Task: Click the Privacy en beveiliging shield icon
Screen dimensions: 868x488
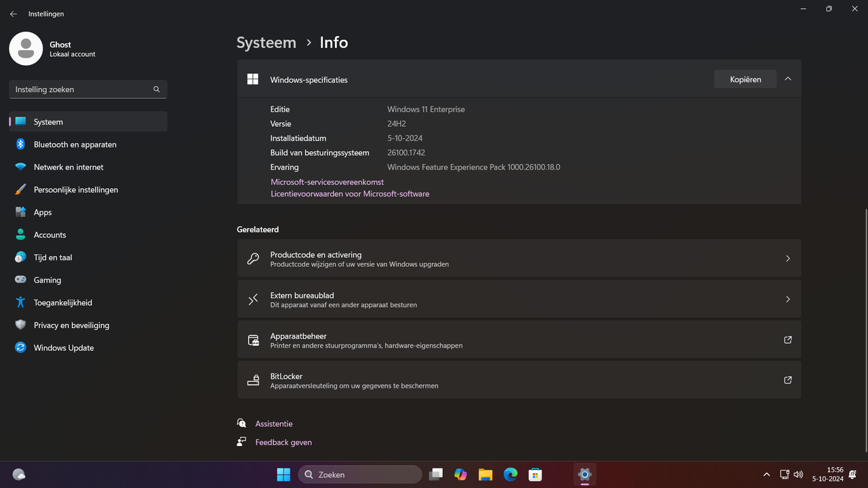Action: pos(21,325)
